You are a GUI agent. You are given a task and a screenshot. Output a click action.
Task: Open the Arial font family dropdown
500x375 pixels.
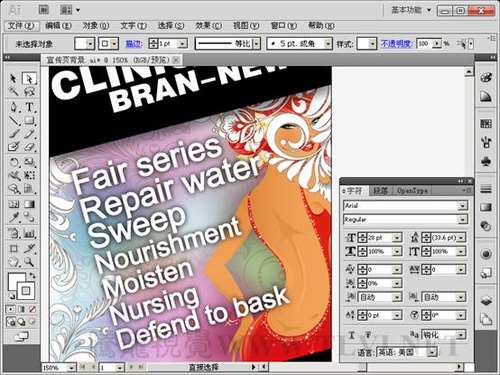click(x=406, y=205)
